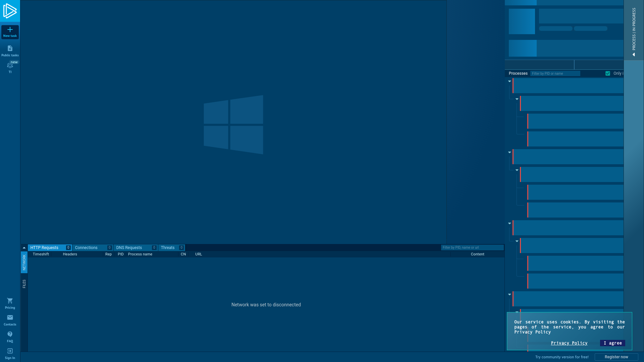Image resolution: width=644 pixels, height=362 pixels.
Task: Switch to the Threats tab
Action: [172, 248]
